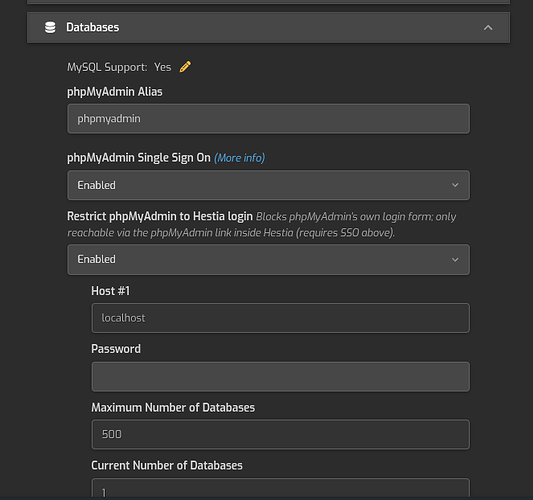Open phpMyAdmin Single Sign On dropdown
This screenshot has width=533, height=500.
coord(269,185)
